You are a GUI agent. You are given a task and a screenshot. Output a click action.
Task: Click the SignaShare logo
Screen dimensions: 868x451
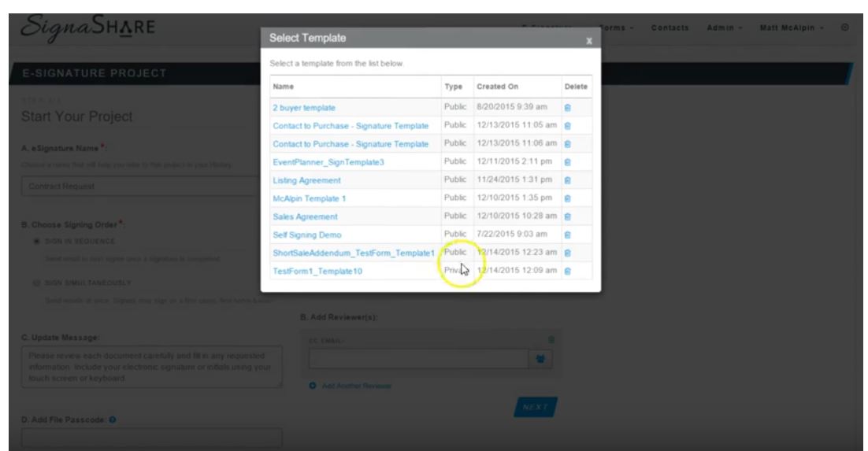click(x=87, y=28)
